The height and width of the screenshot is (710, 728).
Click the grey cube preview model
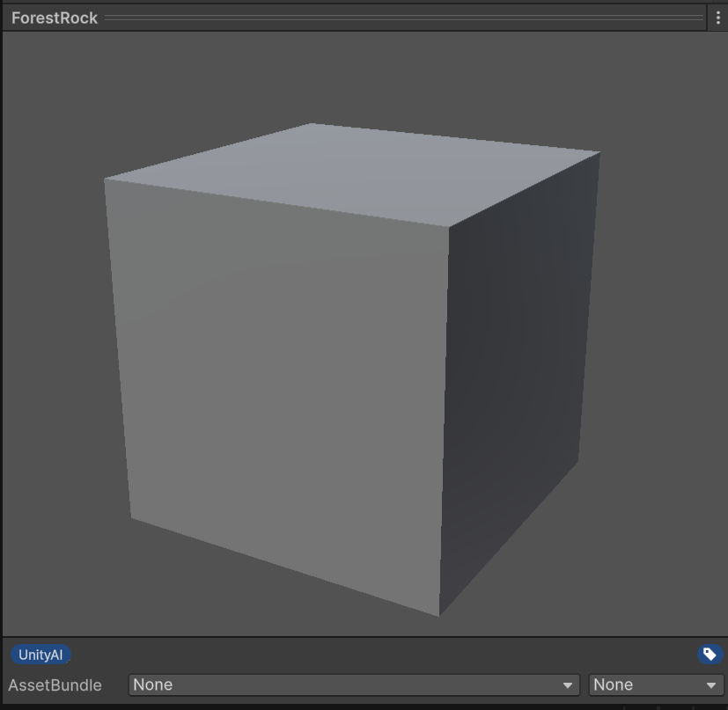click(x=352, y=370)
